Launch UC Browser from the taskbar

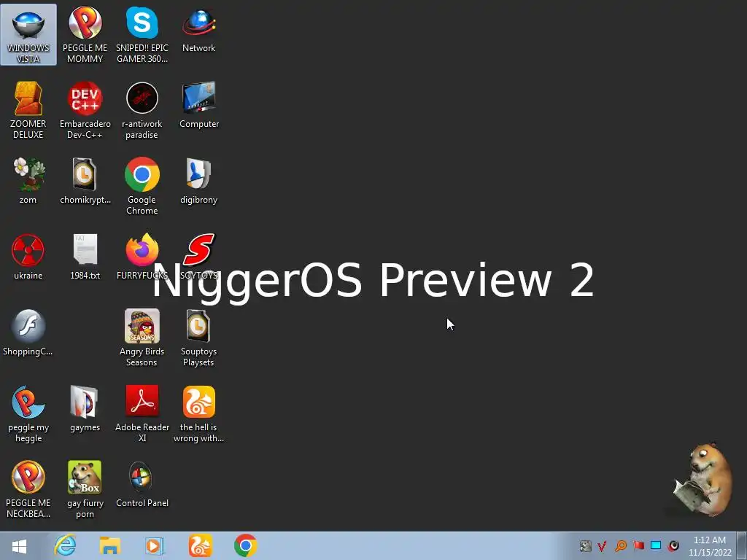[200, 545]
